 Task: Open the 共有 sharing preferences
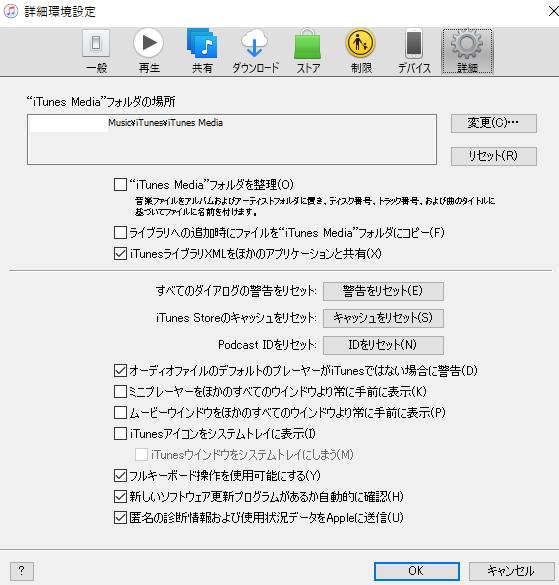point(202,51)
